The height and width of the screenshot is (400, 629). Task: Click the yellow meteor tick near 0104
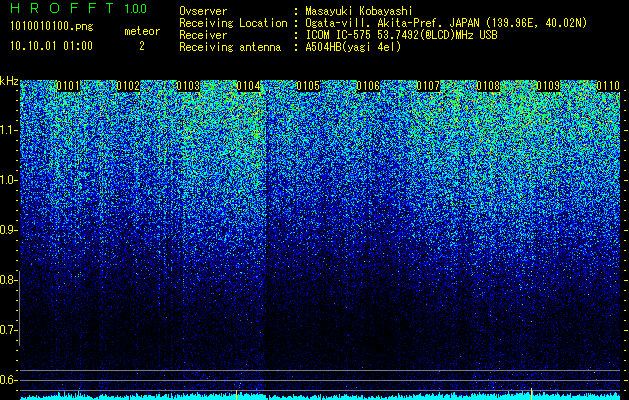click(x=237, y=394)
